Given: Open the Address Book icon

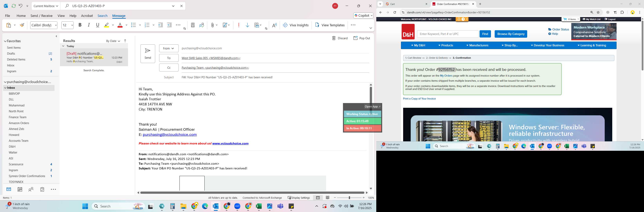Looking at the screenshot, I should click(193, 25).
